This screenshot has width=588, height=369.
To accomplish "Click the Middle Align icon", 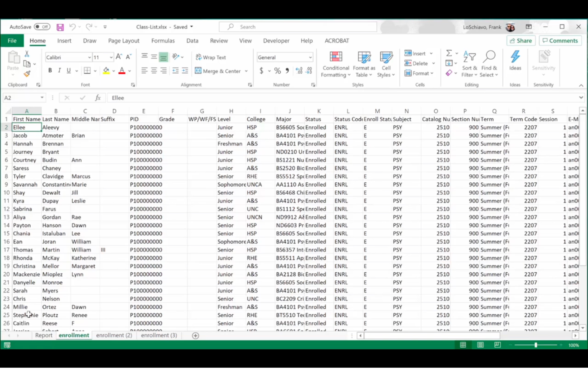I will click(x=154, y=57).
